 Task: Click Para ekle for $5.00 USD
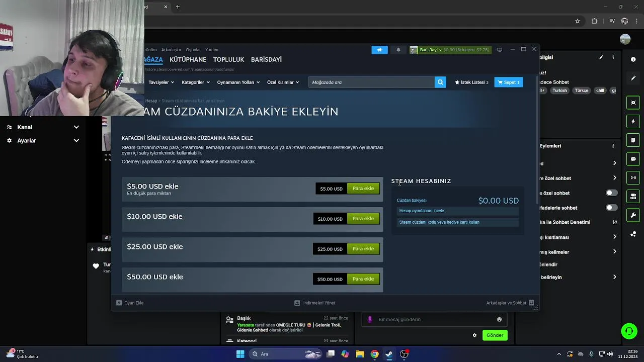click(363, 189)
